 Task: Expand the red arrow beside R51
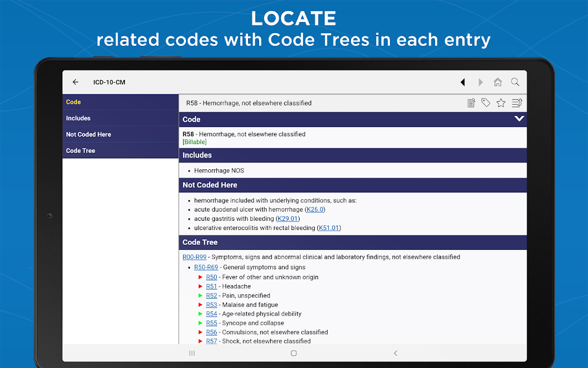pyautogui.click(x=200, y=287)
